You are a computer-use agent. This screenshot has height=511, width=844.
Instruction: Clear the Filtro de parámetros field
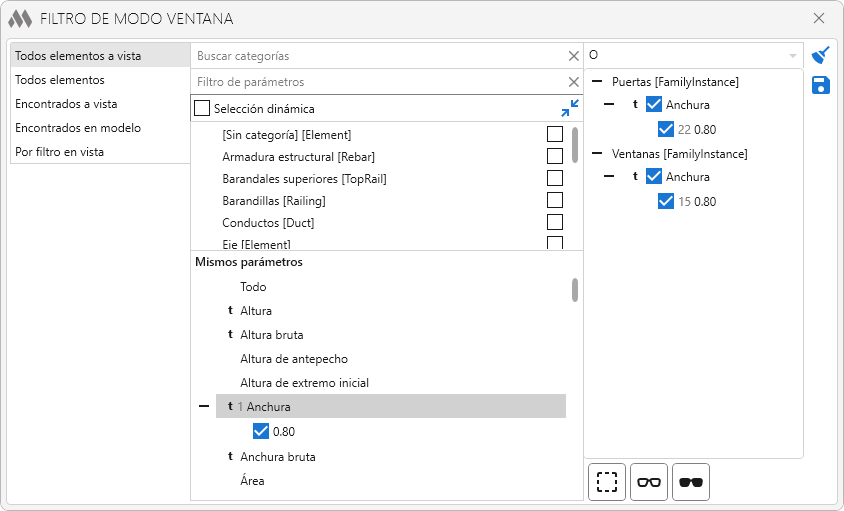click(x=573, y=82)
